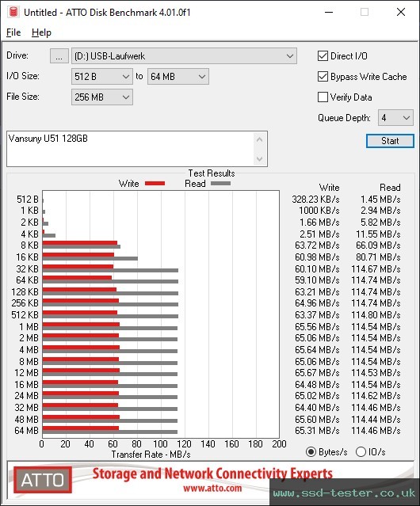Click the 512 B write value 328.23 KB/s
The height and width of the screenshot is (506, 420).
[315, 200]
